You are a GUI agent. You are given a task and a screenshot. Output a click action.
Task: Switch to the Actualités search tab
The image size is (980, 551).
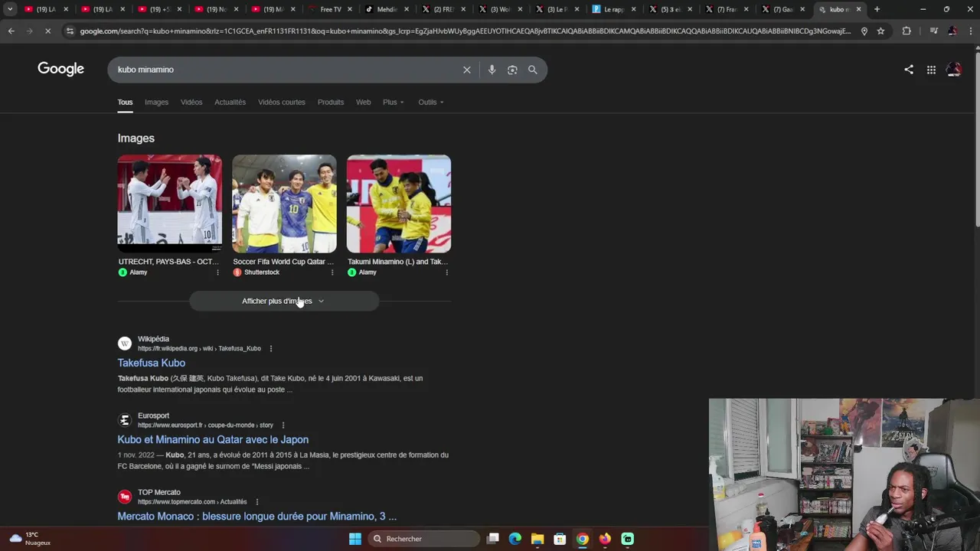tap(230, 102)
